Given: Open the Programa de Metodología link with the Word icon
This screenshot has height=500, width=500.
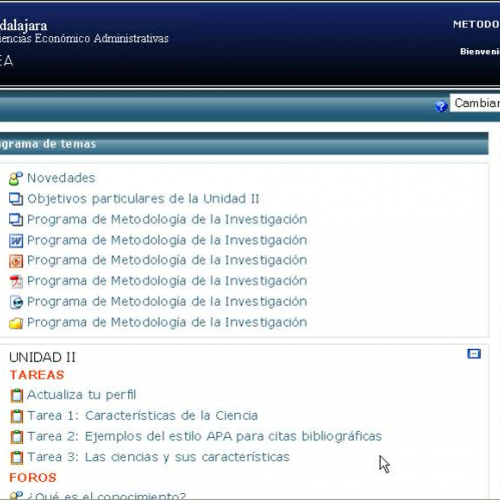Looking at the screenshot, I should tap(167, 240).
